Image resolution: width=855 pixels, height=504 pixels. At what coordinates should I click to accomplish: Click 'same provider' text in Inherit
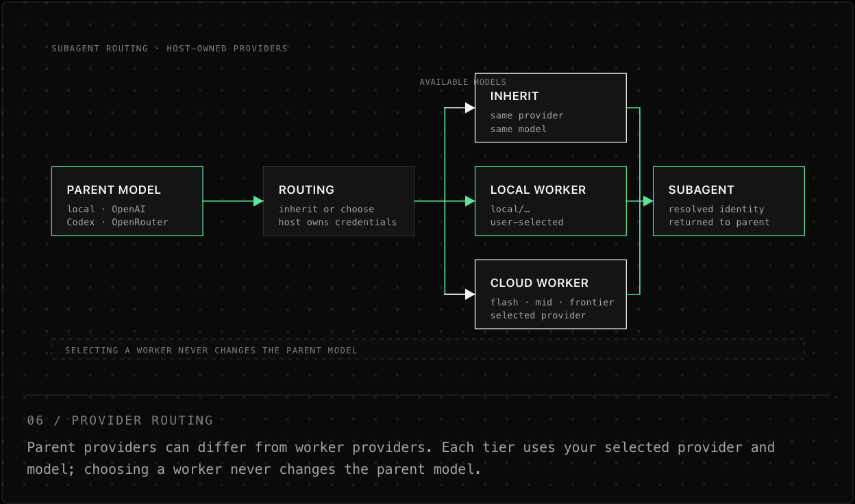(527, 115)
